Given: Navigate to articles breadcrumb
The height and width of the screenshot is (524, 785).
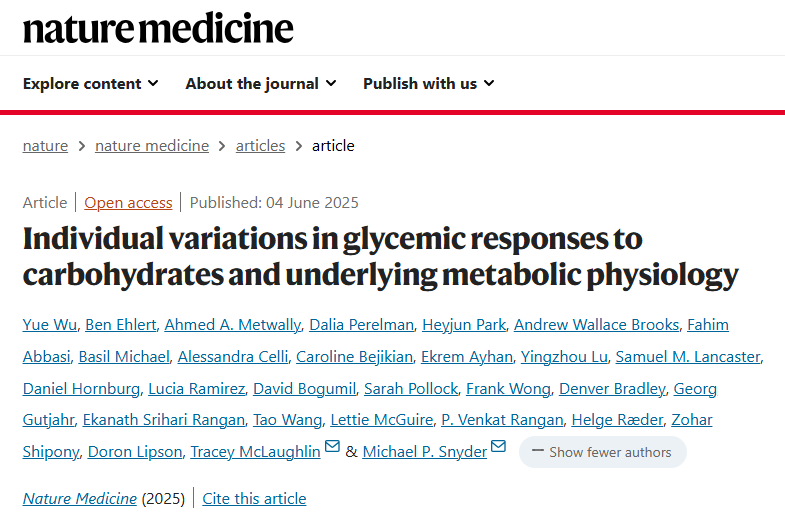Looking at the screenshot, I should tap(260, 146).
